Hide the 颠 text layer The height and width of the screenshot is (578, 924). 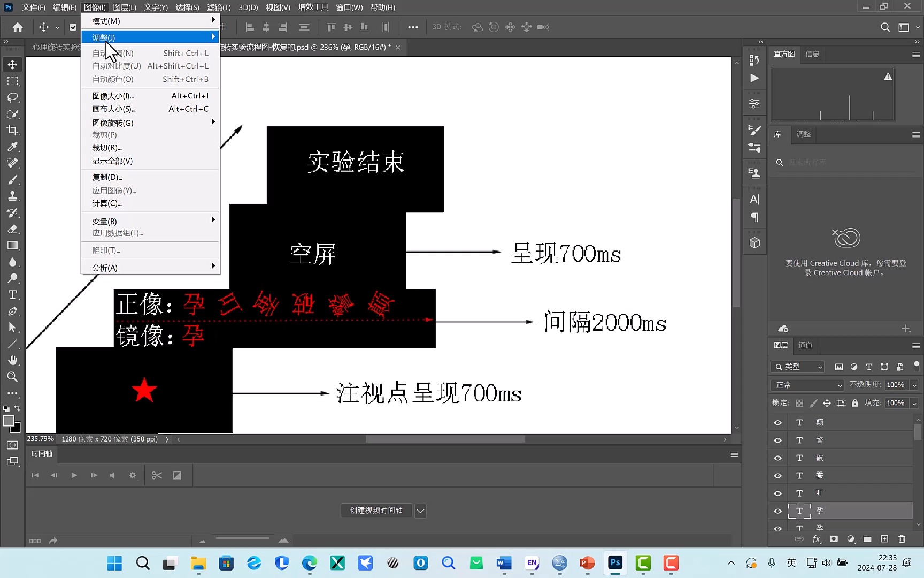click(777, 422)
